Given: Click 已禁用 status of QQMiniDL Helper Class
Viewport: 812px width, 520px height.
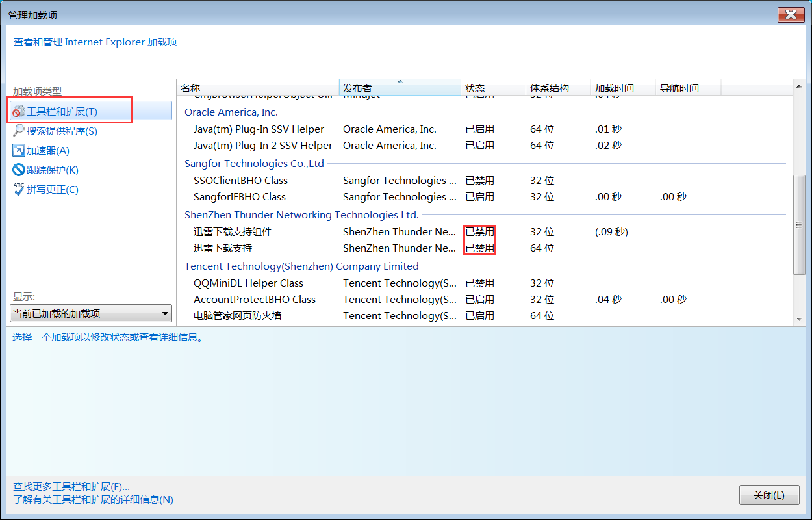Looking at the screenshot, I should [x=479, y=283].
